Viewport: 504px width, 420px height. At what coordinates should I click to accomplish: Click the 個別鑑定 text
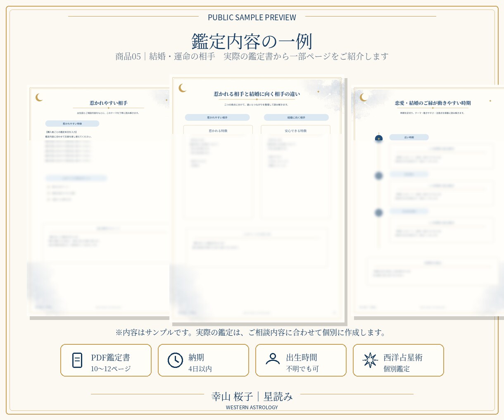coord(397,369)
